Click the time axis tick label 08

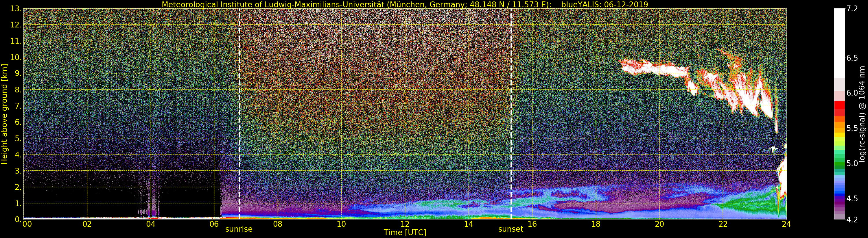[x=278, y=224]
